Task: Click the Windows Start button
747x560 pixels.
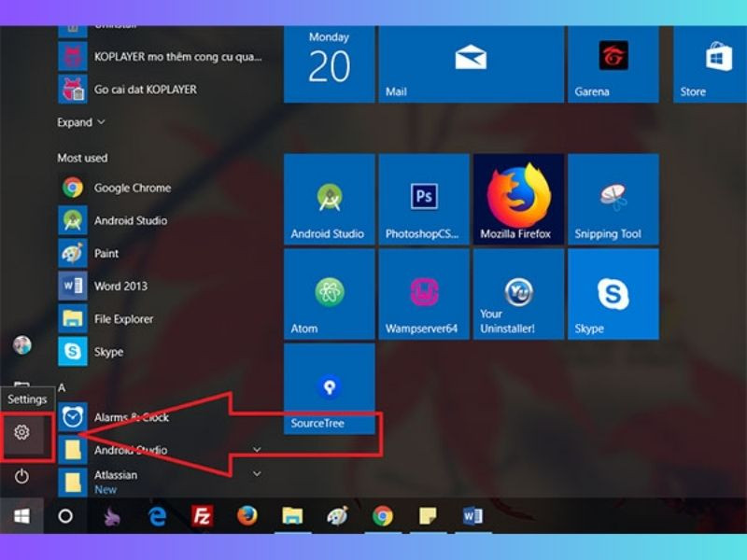Action: pyautogui.click(x=21, y=516)
